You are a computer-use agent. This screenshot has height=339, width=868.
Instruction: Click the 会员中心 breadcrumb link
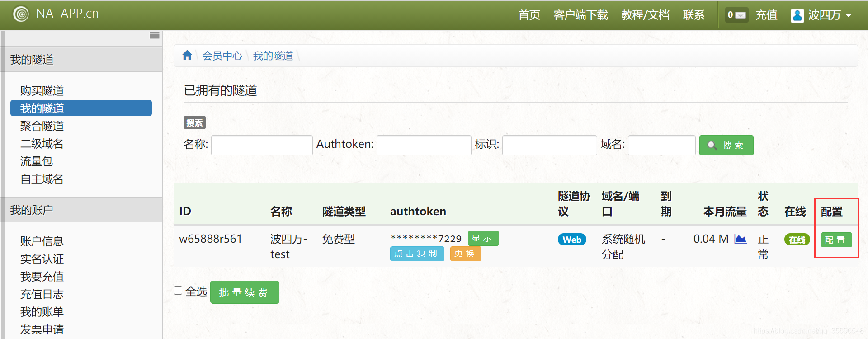click(x=222, y=56)
